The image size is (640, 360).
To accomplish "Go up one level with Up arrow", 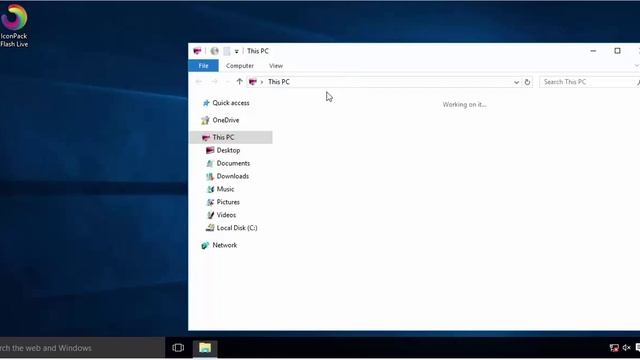I will coord(240,82).
